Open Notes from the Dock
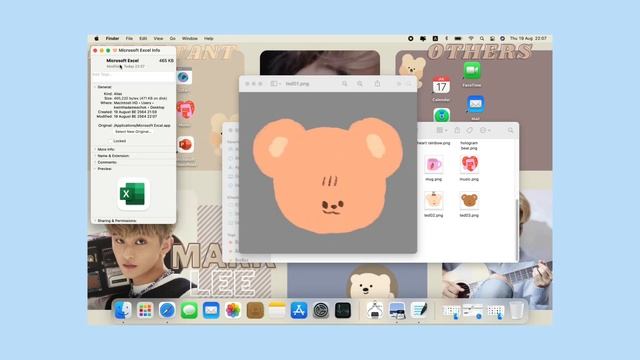 (277, 311)
